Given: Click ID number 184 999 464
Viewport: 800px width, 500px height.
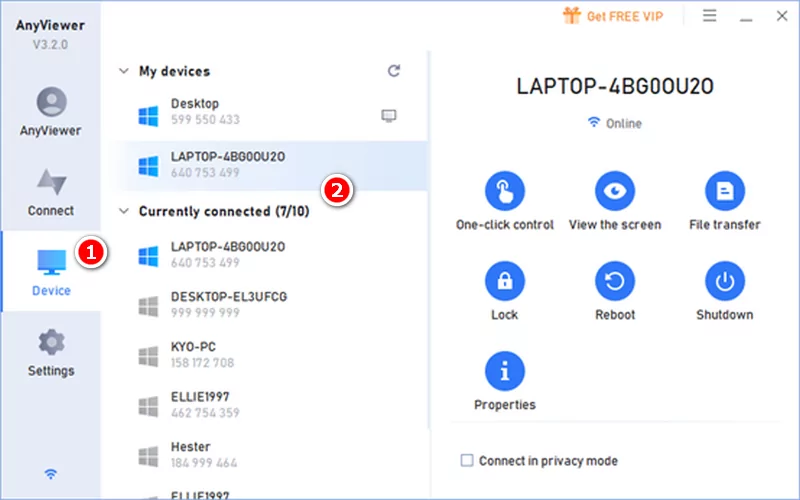Looking at the screenshot, I should 204,463.
